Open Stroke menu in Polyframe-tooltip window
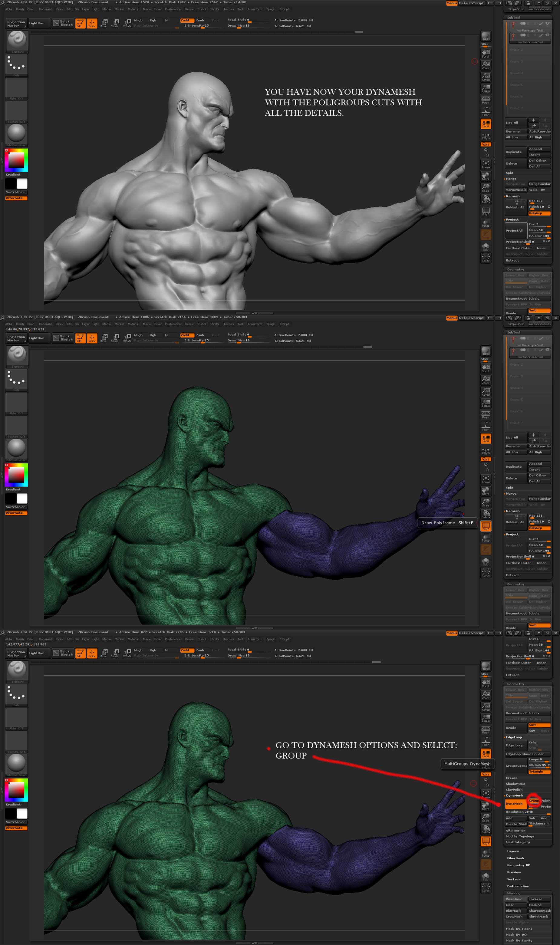Screen dimensions: 560x945 [214, 324]
